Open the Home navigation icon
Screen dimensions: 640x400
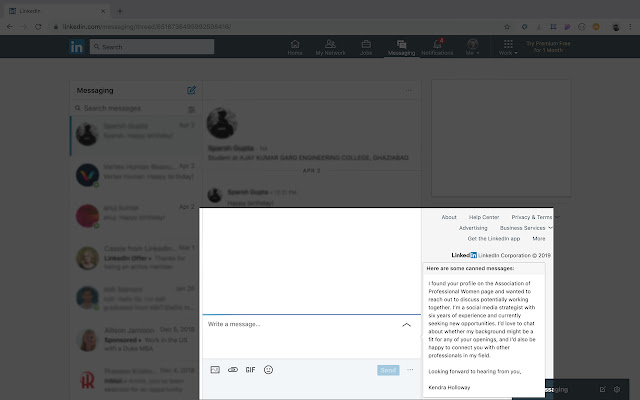pyautogui.click(x=295, y=47)
